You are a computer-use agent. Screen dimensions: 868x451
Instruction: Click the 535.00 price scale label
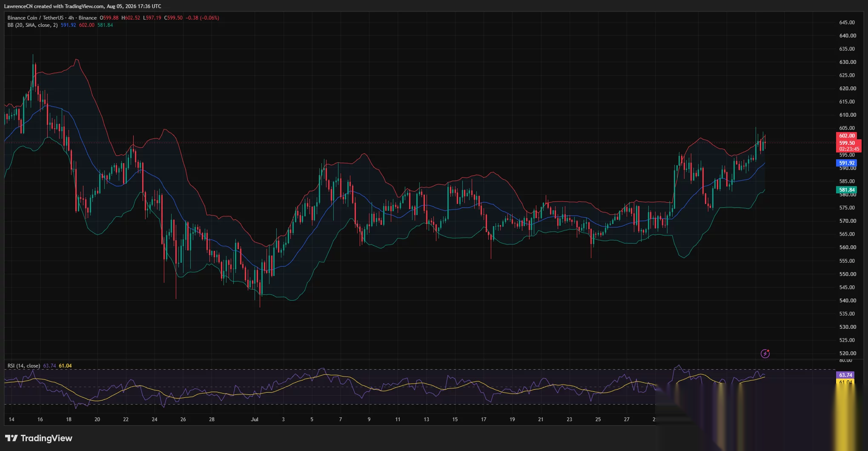(847, 314)
